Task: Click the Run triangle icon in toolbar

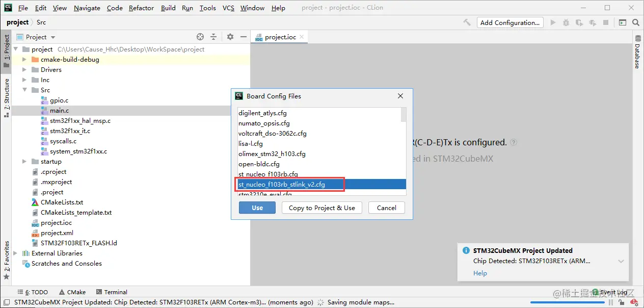Action: pos(553,22)
